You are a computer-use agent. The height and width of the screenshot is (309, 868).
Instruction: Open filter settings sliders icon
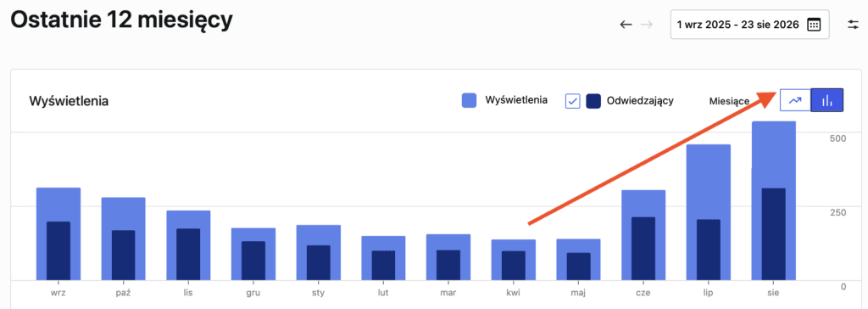click(x=853, y=25)
